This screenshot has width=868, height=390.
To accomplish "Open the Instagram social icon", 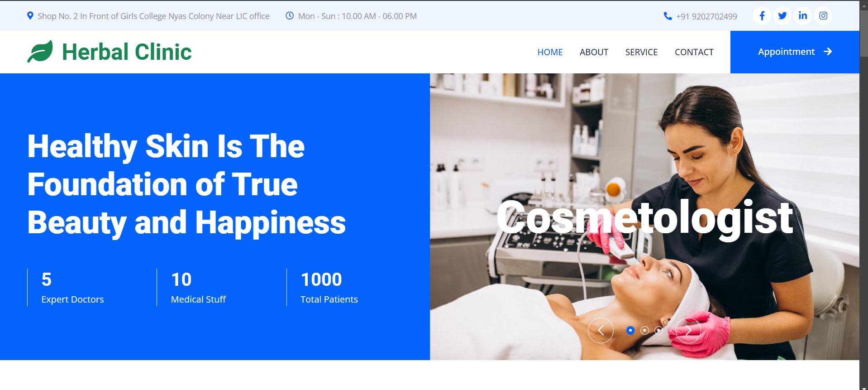I will pos(823,16).
